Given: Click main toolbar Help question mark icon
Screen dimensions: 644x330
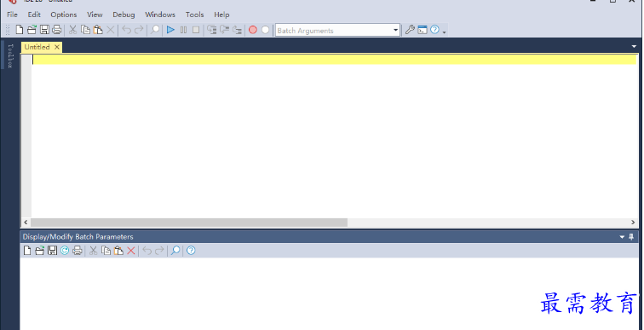Looking at the screenshot, I should click(434, 30).
